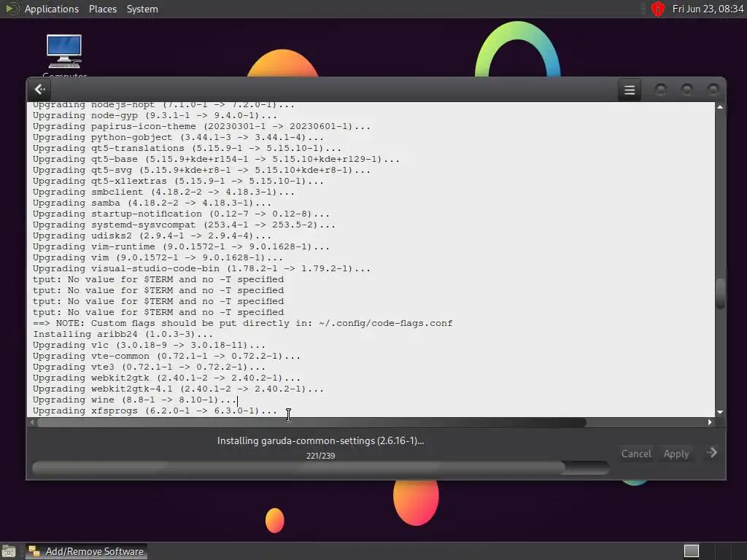Click the horizontal scrollbar thumb below the log

[x=311, y=422]
